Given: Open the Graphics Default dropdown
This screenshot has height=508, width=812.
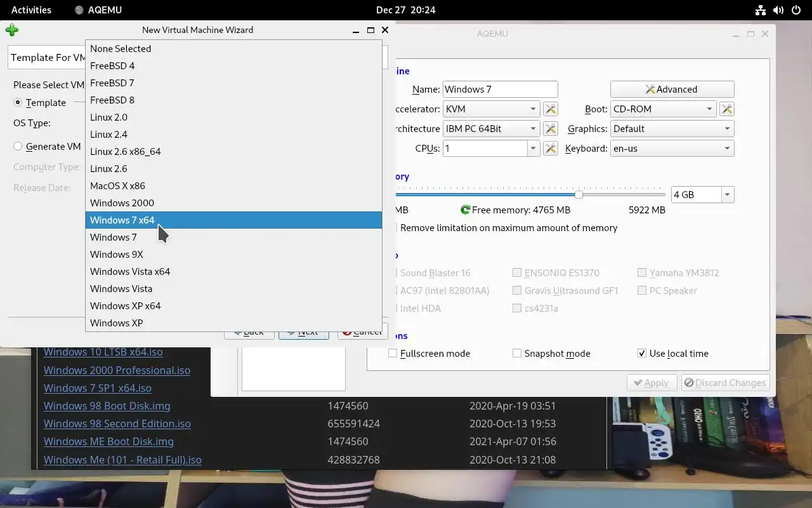Looking at the screenshot, I should (672, 129).
